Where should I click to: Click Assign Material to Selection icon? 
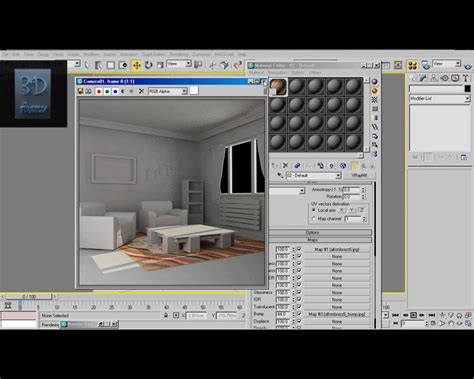pyautogui.click(x=274, y=165)
